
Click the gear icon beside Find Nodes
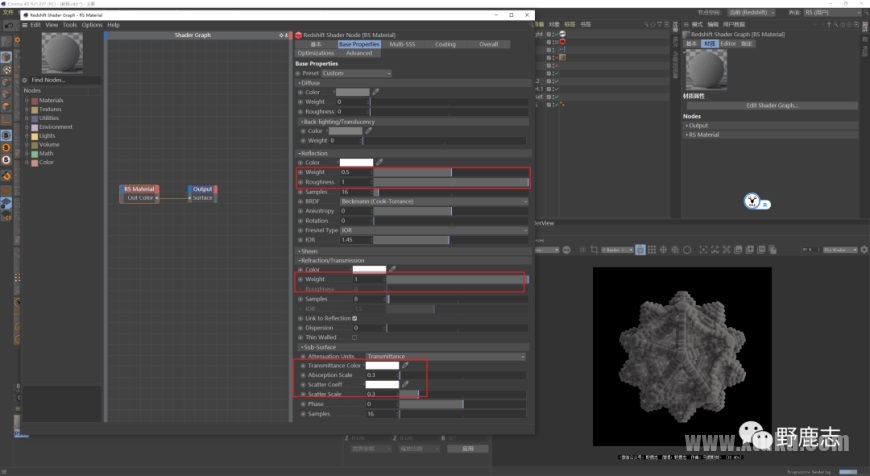(24, 80)
